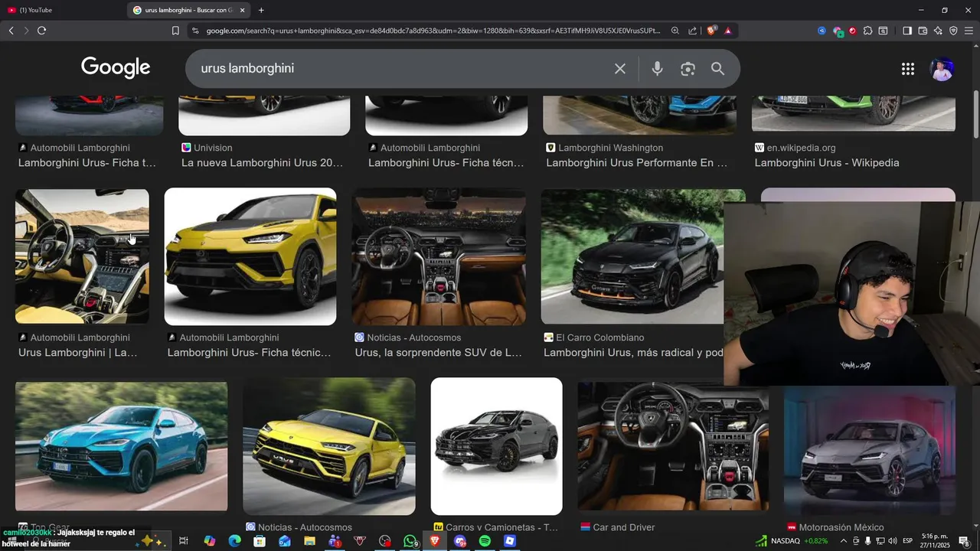Open Microsoft Teams from the taskbar
980x551 pixels.
335,541
